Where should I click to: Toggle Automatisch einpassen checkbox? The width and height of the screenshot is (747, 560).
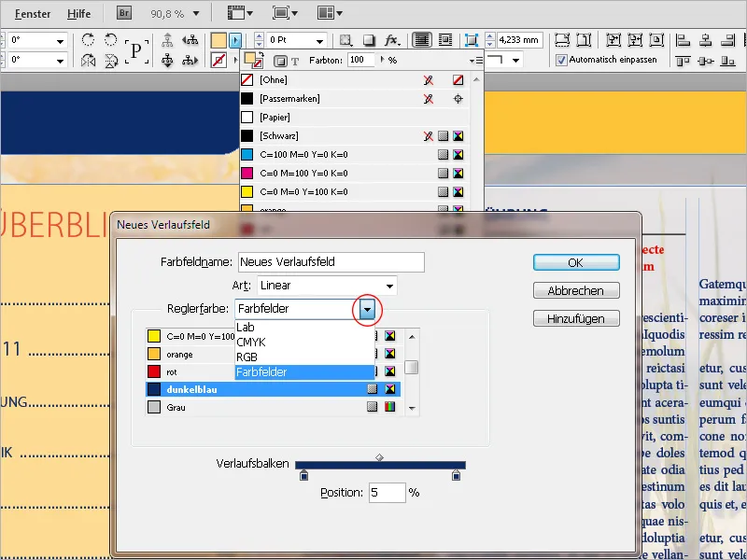tap(562, 60)
